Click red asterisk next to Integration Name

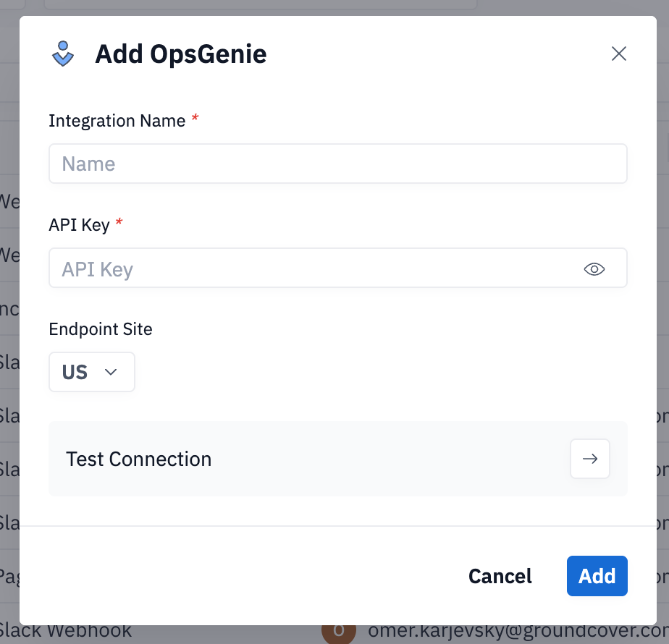pos(195,120)
